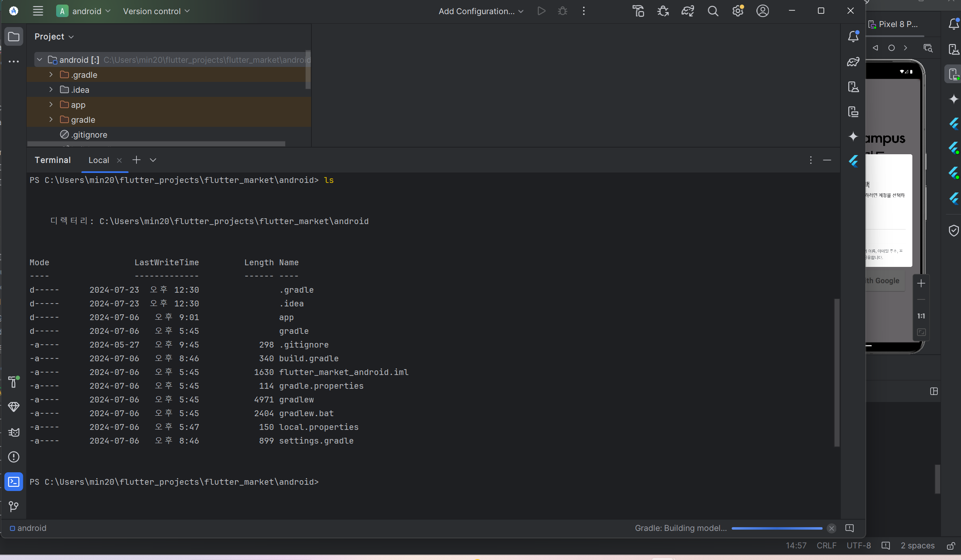Open the Logcat tool window icon
Image resolution: width=961 pixels, height=560 pixels.
click(x=14, y=432)
